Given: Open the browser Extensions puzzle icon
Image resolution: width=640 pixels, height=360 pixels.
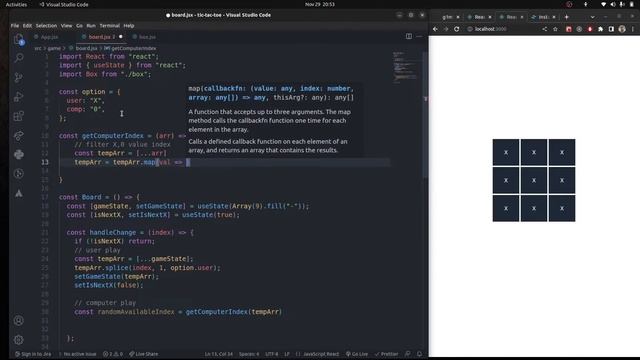Looking at the screenshot, I should click(600, 29).
